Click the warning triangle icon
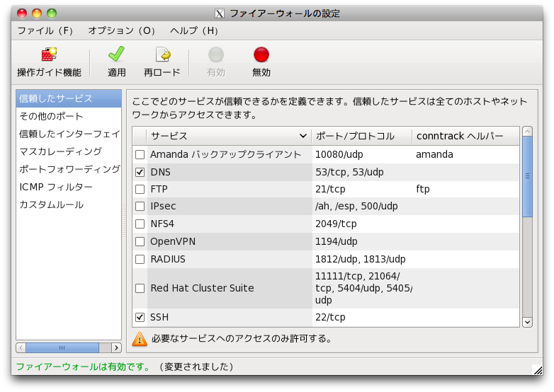This screenshot has width=554, height=392. pyautogui.click(x=140, y=339)
